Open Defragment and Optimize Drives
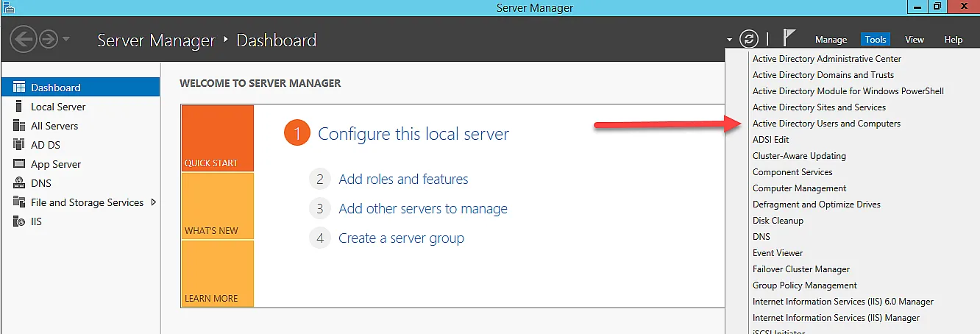Viewport: 980px width, 334px height. (x=817, y=205)
